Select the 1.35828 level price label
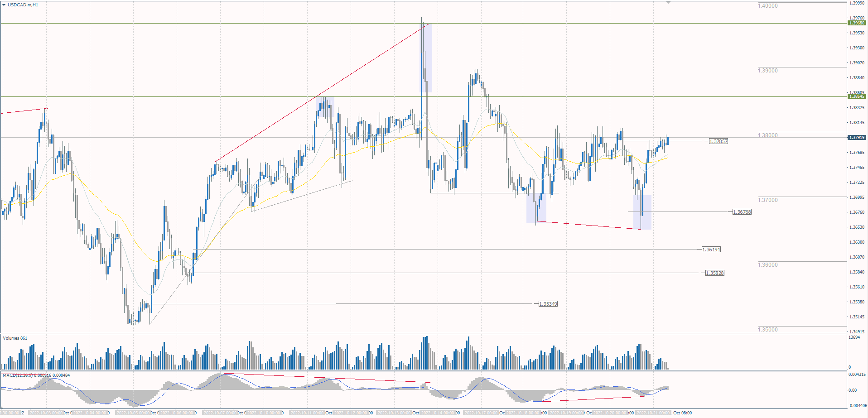868x418 pixels. tap(715, 273)
